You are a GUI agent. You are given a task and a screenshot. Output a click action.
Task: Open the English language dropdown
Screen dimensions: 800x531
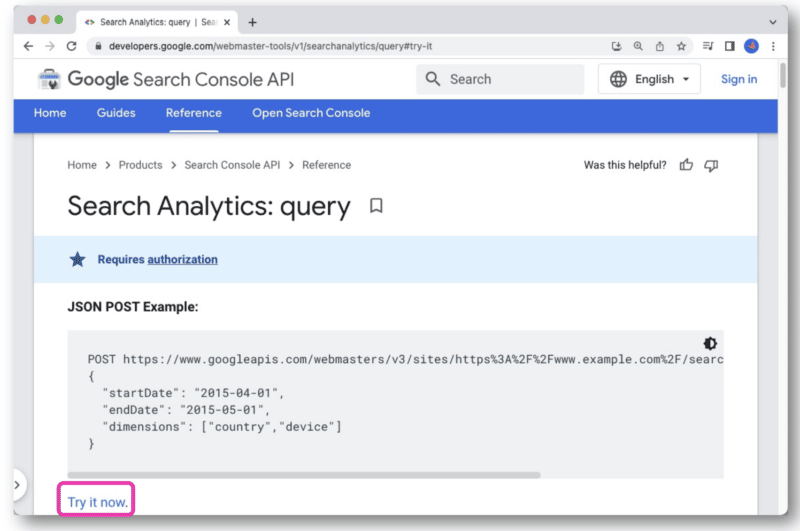coord(649,79)
